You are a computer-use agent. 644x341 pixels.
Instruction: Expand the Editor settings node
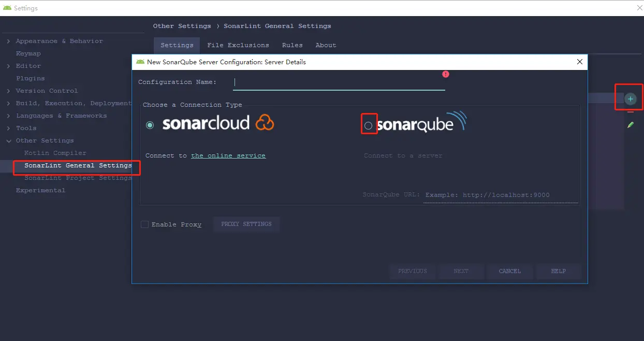tap(8, 66)
